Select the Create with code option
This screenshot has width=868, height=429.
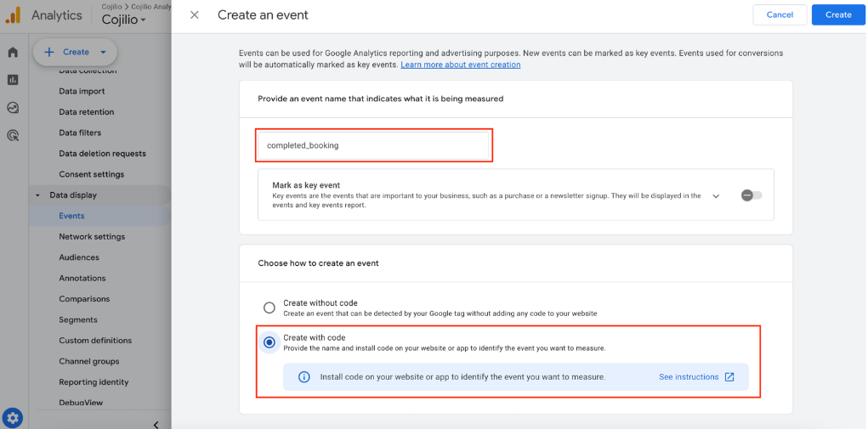coord(269,342)
